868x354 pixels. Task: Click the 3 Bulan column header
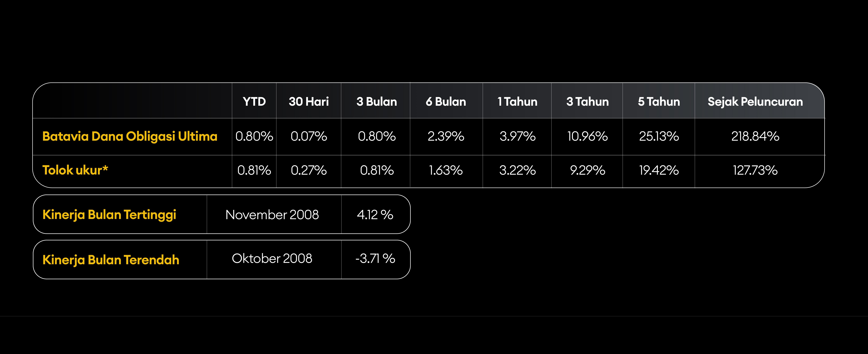pyautogui.click(x=376, y=102)
